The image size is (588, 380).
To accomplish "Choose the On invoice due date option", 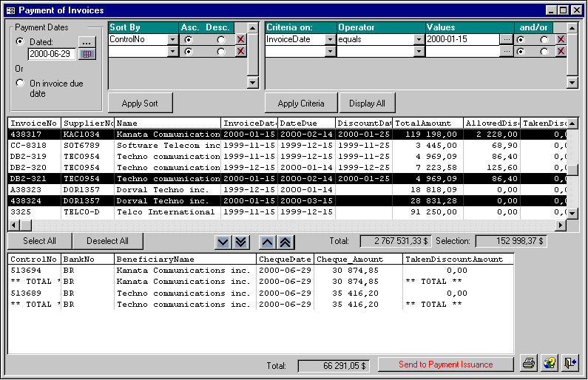I will coord(20,84).
